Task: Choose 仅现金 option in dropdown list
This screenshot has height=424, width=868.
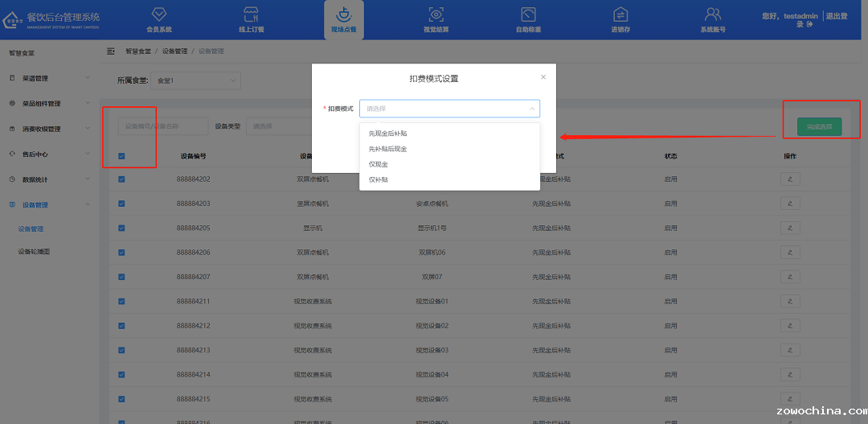Action: click(379, 164)
